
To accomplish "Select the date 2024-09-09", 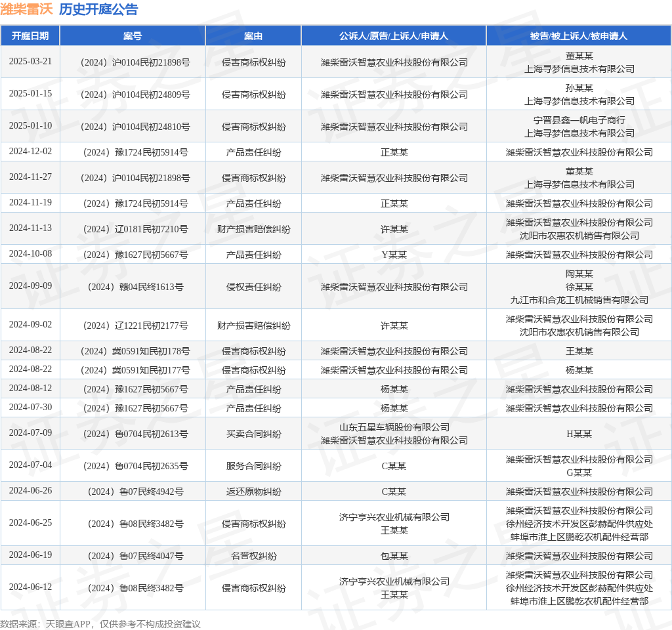I will pos(30,286).
